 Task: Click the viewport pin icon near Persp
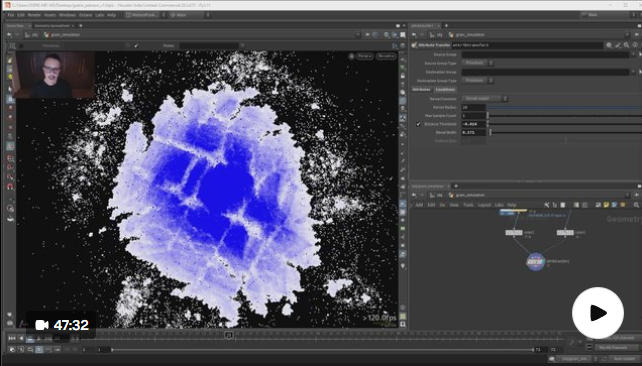(351, 56)
